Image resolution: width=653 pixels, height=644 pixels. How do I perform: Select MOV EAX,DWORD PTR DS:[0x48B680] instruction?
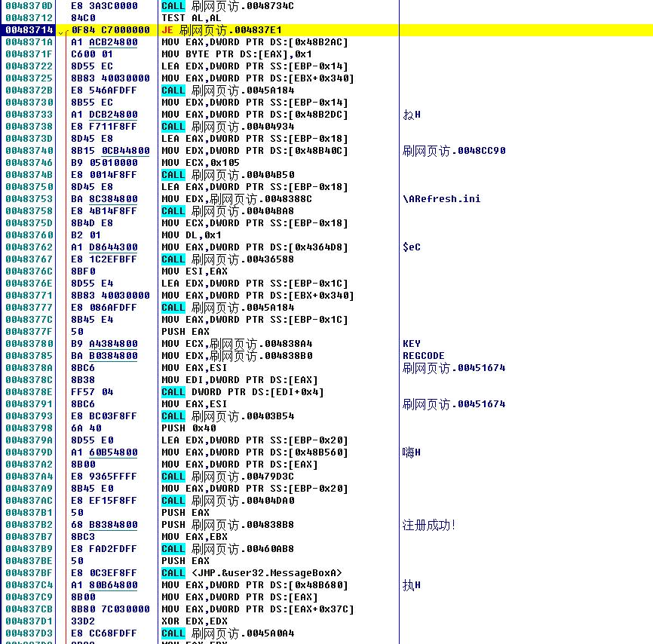click(255, 585)
